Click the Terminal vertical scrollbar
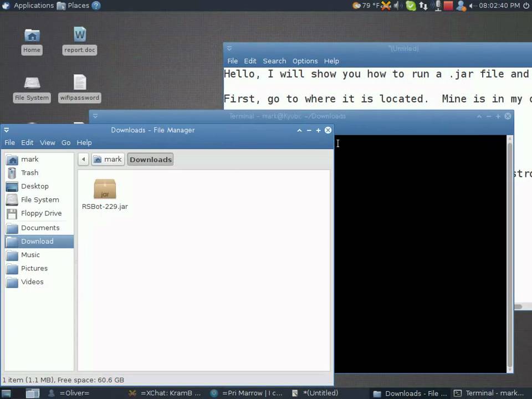The height and width of the screenshot is (399, 532). (x=510, y=254)
